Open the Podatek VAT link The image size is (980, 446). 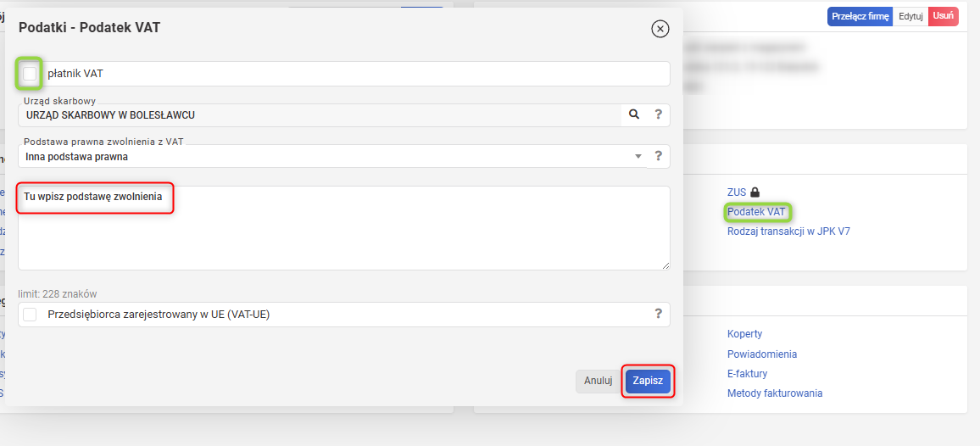click(756, 212)
